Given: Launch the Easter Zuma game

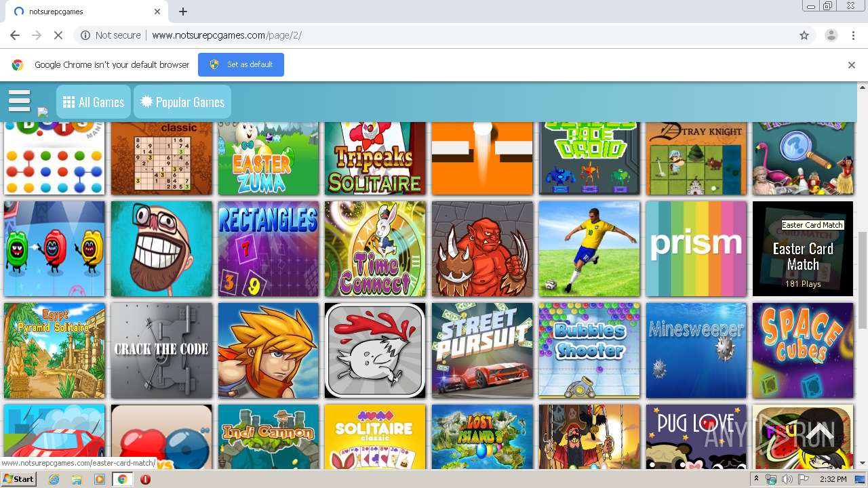Looking at the screenshot, I should 269,158.
